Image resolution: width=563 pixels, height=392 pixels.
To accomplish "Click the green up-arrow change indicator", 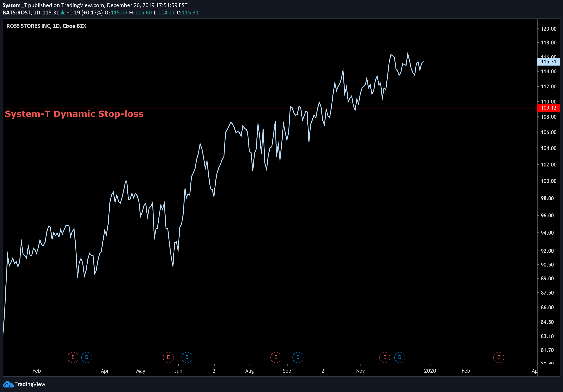I will [x=63, y=13].
